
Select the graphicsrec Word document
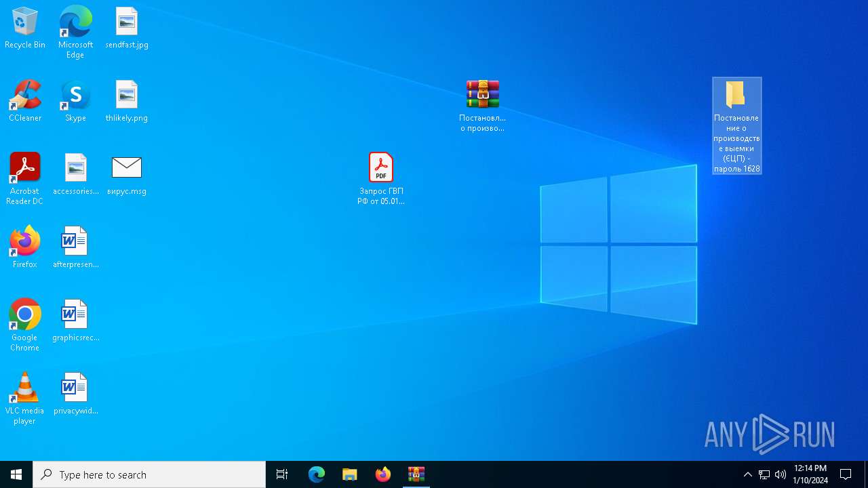(x=75, y=321)
